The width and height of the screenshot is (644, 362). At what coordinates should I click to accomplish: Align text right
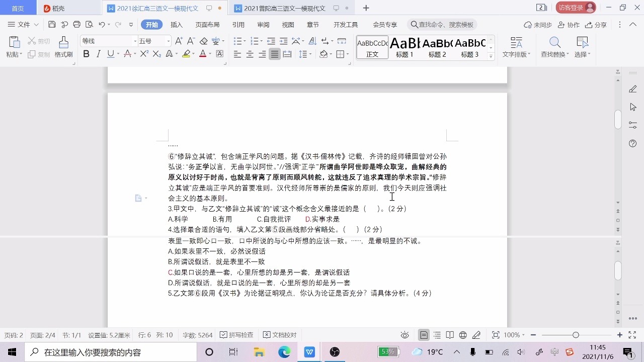[x=262, y=54]
